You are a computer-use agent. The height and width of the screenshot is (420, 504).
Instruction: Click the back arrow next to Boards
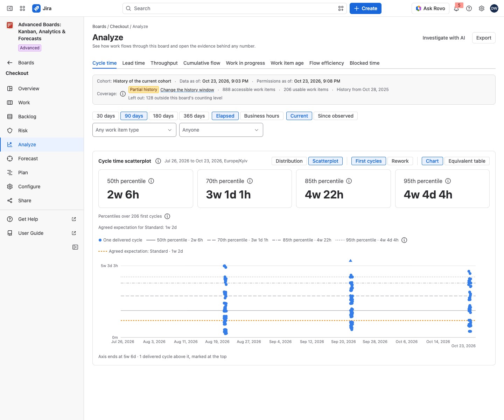coord(10,63)
